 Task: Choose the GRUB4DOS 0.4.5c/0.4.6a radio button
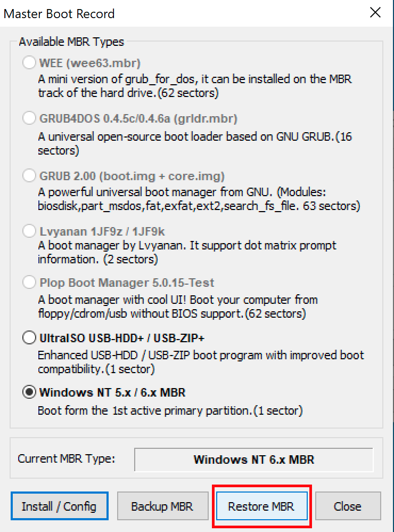(x=29, y=118)
